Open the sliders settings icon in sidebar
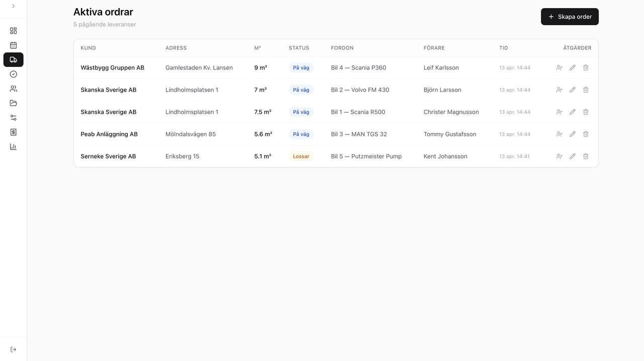The height and width of the screenshot is (361, 644). click(13, 117)
